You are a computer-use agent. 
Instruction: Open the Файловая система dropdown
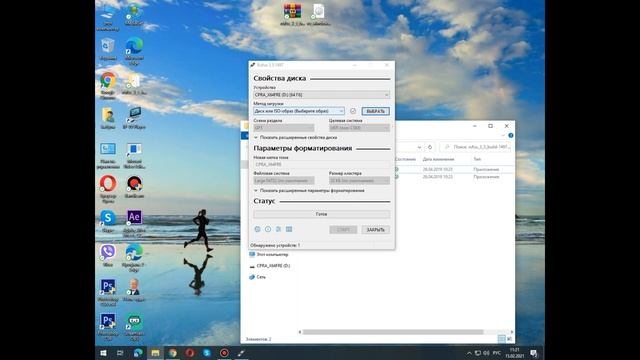(284, 180)
